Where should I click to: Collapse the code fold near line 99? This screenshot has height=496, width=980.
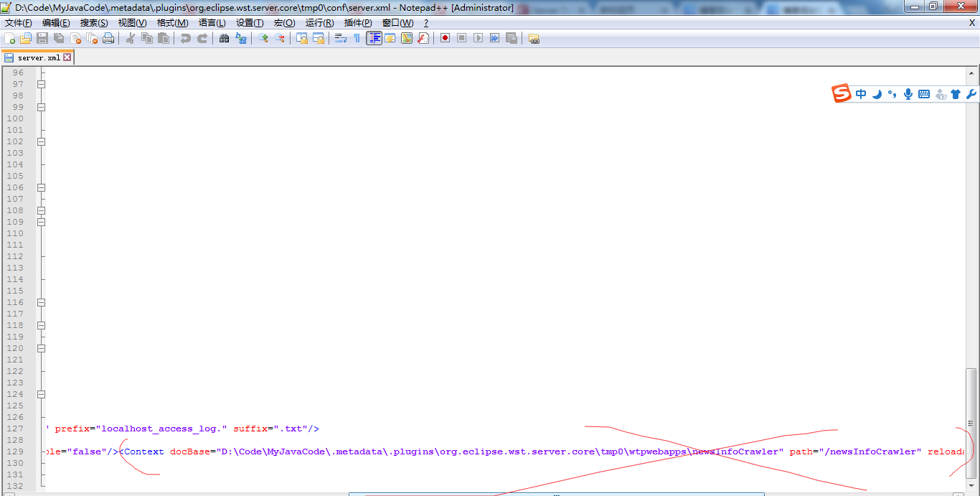coord(41,107)
